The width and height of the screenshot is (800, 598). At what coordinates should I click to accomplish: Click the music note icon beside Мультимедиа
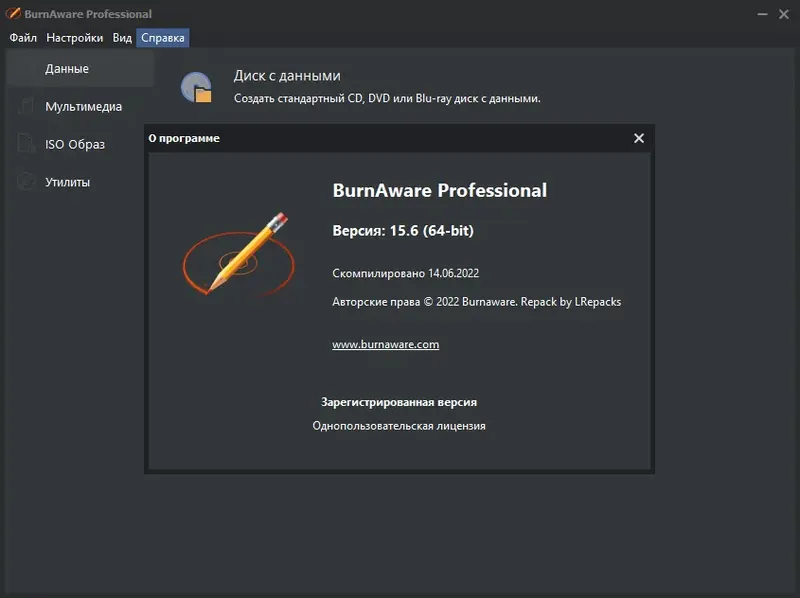26,106
